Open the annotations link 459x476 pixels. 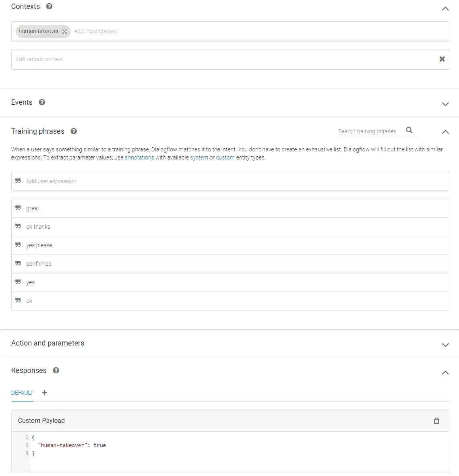point(139,157)
